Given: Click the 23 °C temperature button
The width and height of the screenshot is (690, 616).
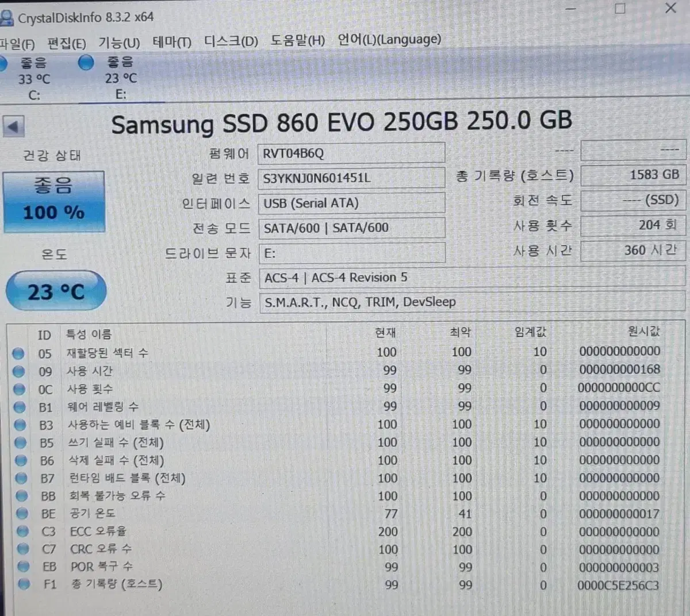Looking at the screenshot, I should pyautogui.click(x=56, y=292).
